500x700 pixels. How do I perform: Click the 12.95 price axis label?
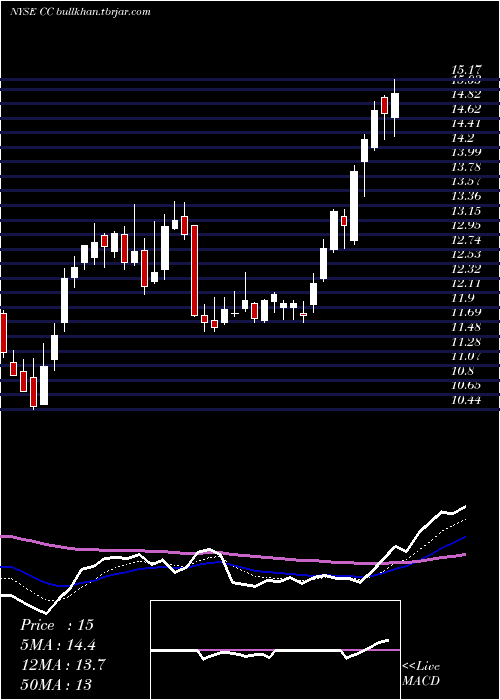point(466,225)
